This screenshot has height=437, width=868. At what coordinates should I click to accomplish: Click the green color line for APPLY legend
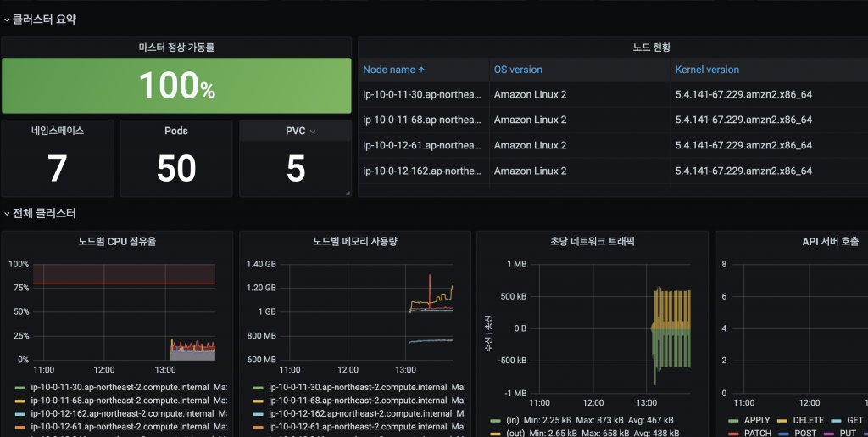pos(735,420)
